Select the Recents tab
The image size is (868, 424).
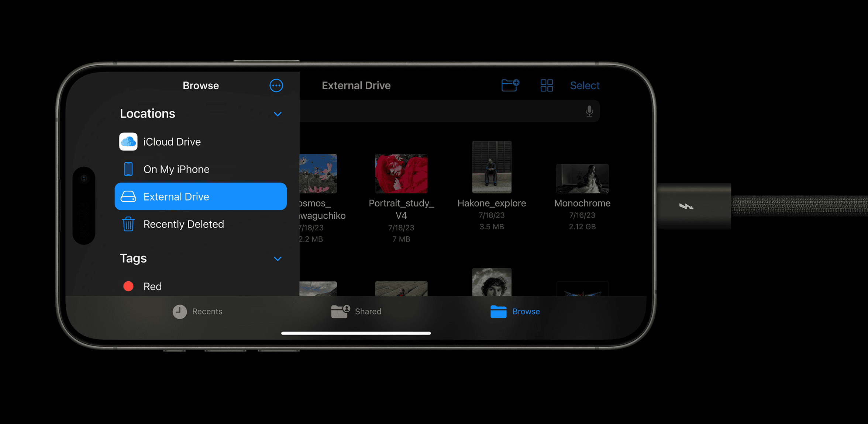point(196,311)
